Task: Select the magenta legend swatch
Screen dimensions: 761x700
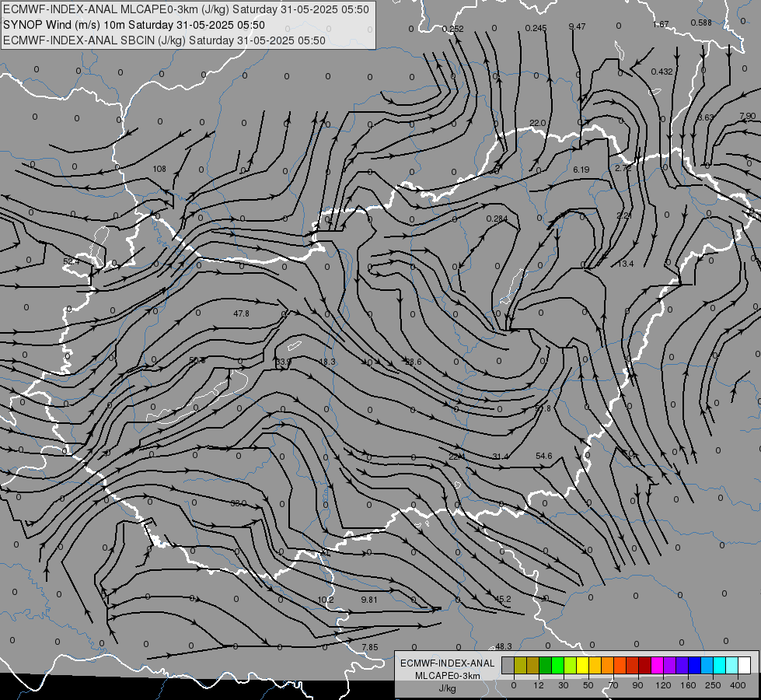Action: point(658,665)
